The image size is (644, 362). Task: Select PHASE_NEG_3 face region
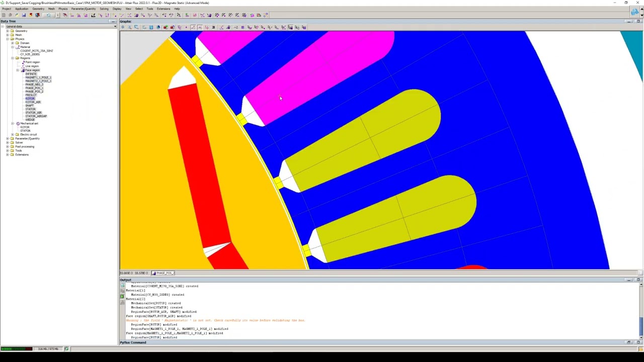click(34, 84)
